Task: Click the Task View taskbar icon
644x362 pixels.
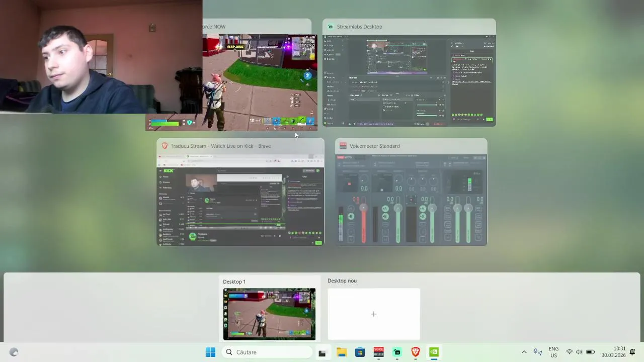Action: pos(322,352)
